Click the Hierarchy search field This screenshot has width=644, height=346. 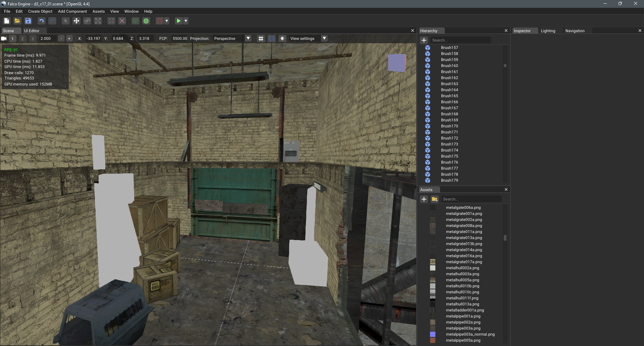(x=461, y=40)
